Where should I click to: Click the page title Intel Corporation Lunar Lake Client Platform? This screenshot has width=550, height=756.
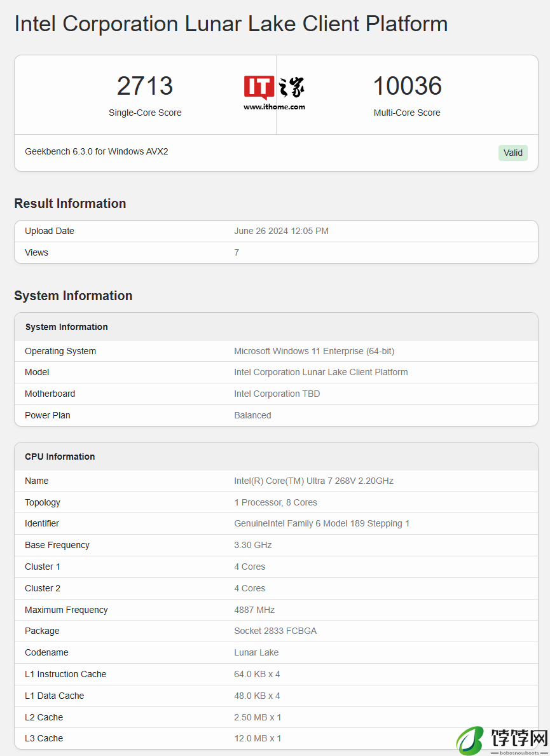pos(231,24)
